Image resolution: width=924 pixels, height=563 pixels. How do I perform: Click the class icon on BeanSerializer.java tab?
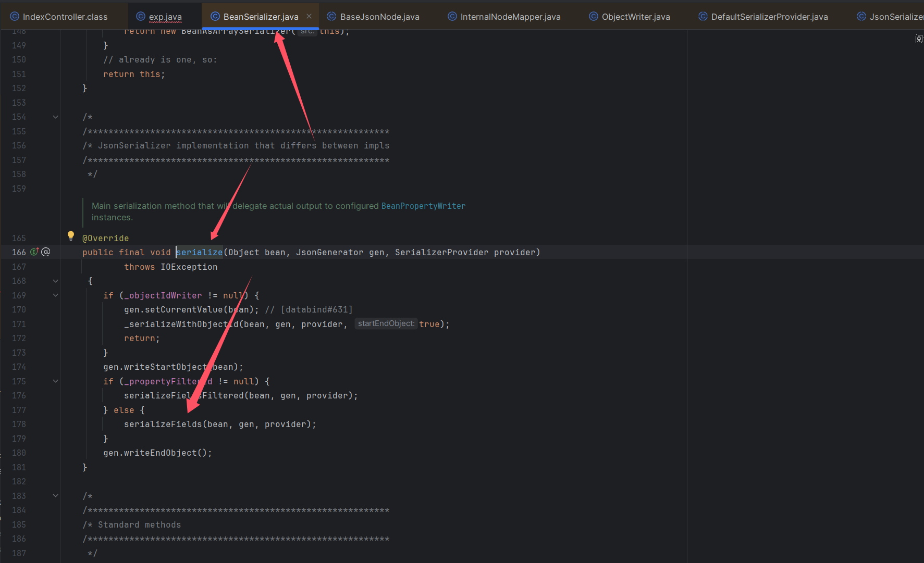pos(215,16)
